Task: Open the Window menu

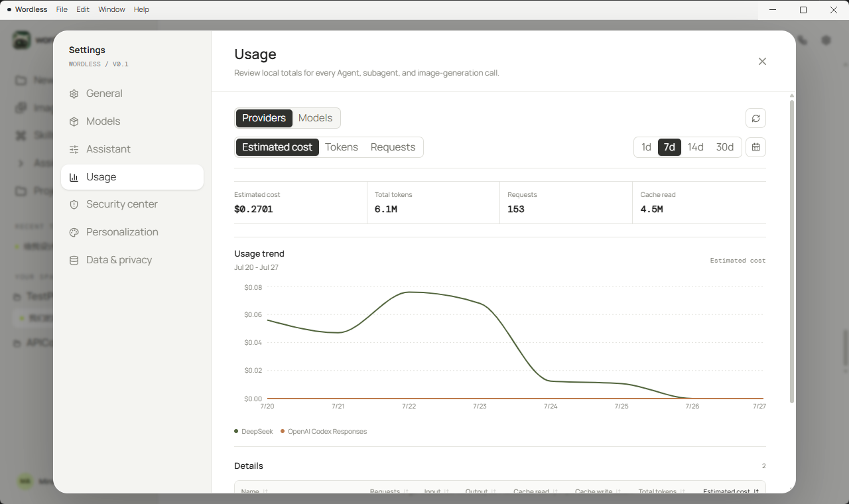Action: click(x=111, y=9)
